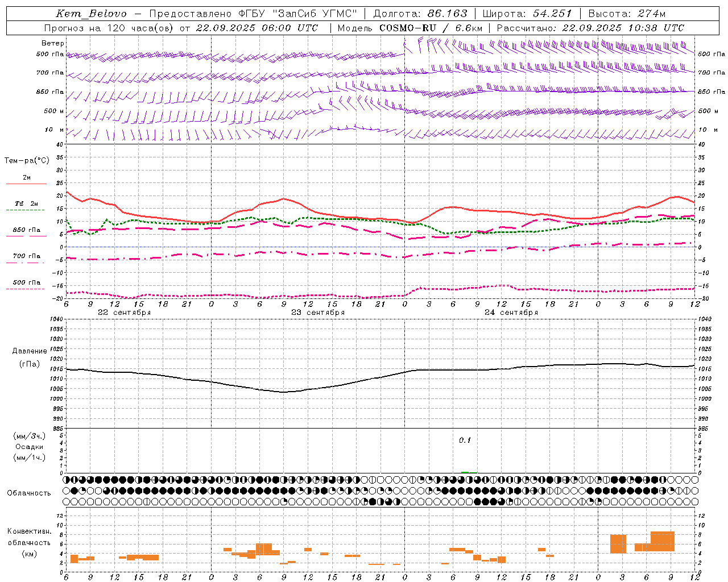Click the "Конвективн." panel label
The width and height of the screenshot is (728, 582).
[29, 531]
